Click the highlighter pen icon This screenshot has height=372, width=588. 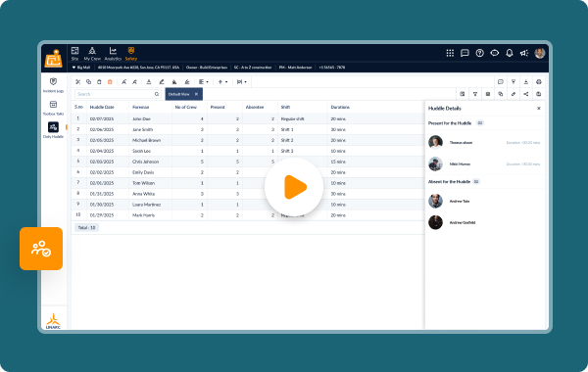pyautogui.click(x=162, y=81)
